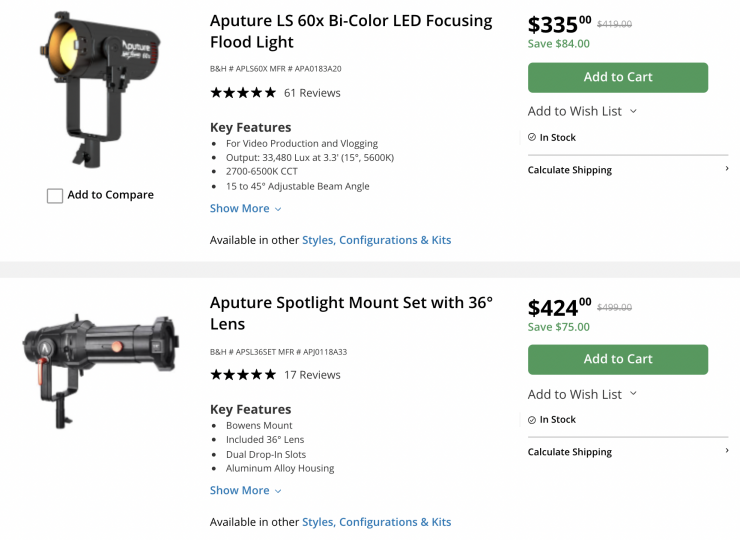Open Add to Wish List dropdown for LS 60x
Viewport: 740px width, 540px height.
click(x=582, y=111)
